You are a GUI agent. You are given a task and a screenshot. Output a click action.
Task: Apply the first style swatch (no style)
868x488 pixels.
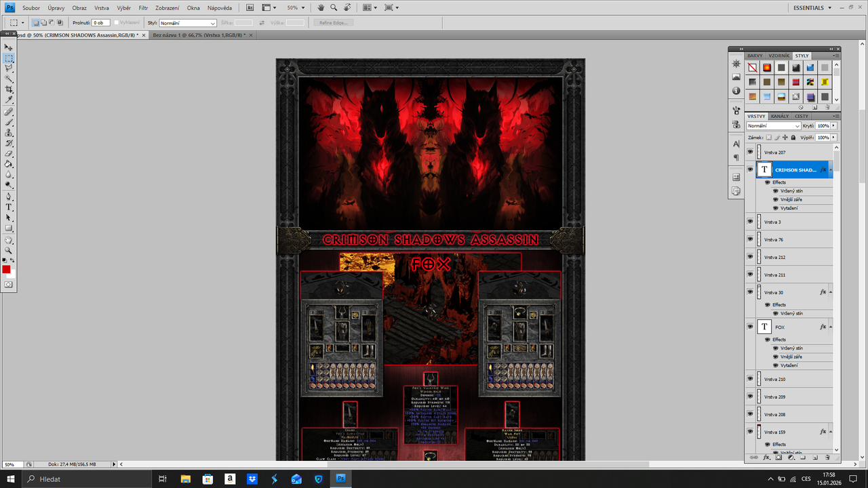(752, 68)
